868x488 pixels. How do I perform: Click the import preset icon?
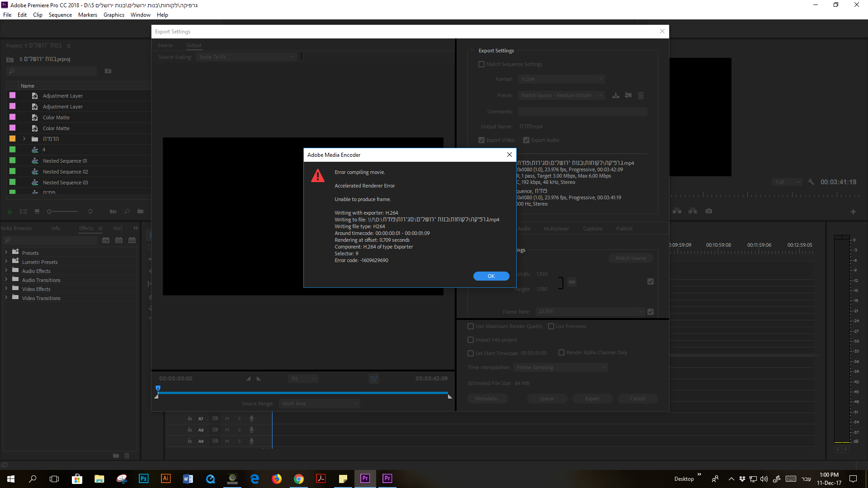[x=628, y=95]
